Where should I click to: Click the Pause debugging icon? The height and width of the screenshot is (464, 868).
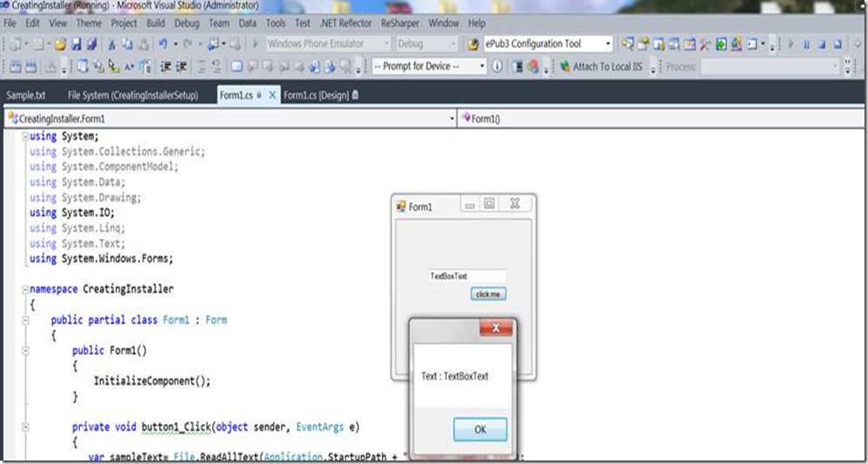(x=806, y=43)
